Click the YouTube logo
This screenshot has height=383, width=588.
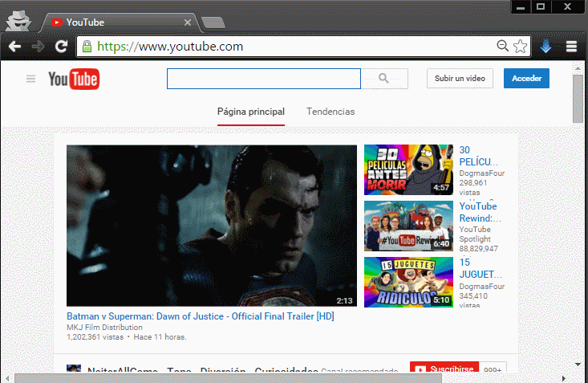coord(74,79)
